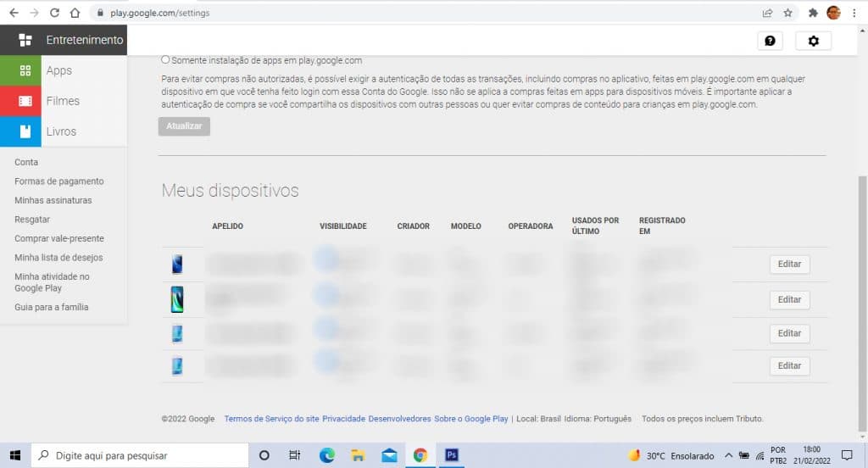Click Editar for the fourth device

pos(789,366)
